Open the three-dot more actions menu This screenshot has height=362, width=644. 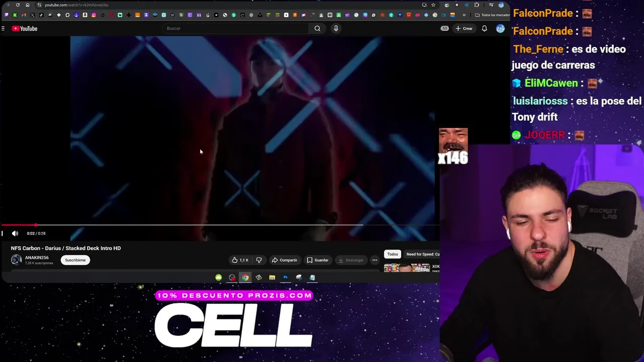375,260
